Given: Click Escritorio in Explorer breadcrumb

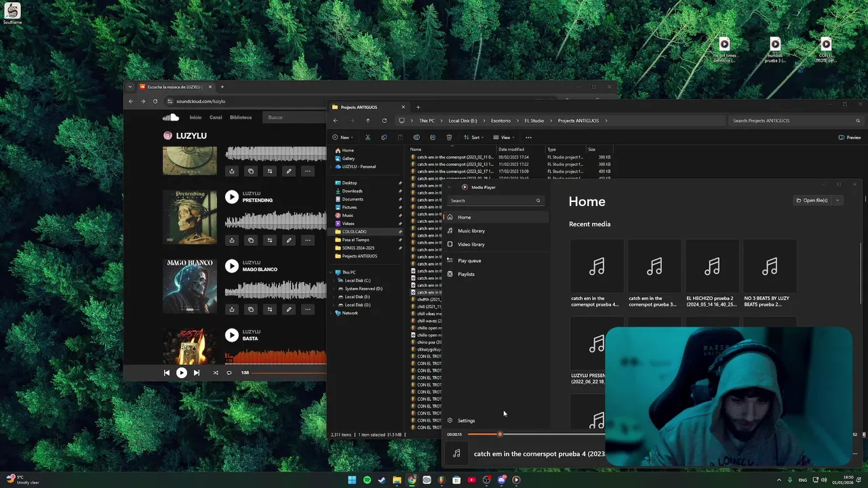Looking at the screenshot, I should (500, 121).
